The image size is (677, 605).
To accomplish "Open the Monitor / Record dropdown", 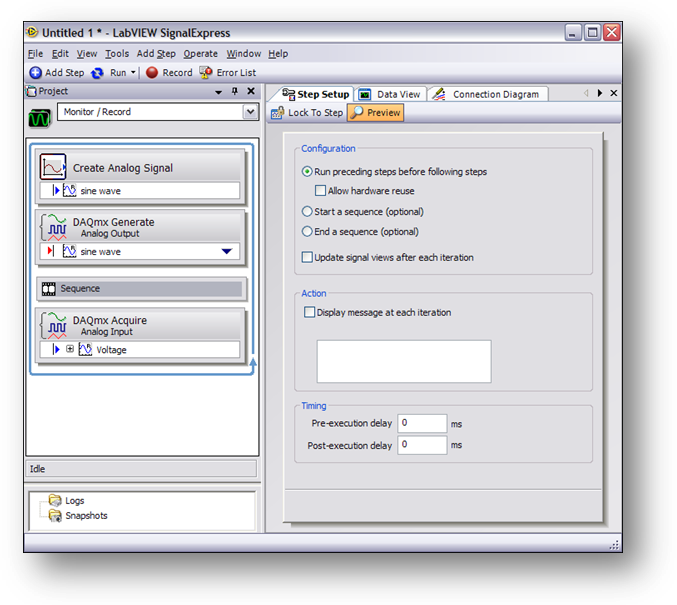I will [x=250, y=113].
